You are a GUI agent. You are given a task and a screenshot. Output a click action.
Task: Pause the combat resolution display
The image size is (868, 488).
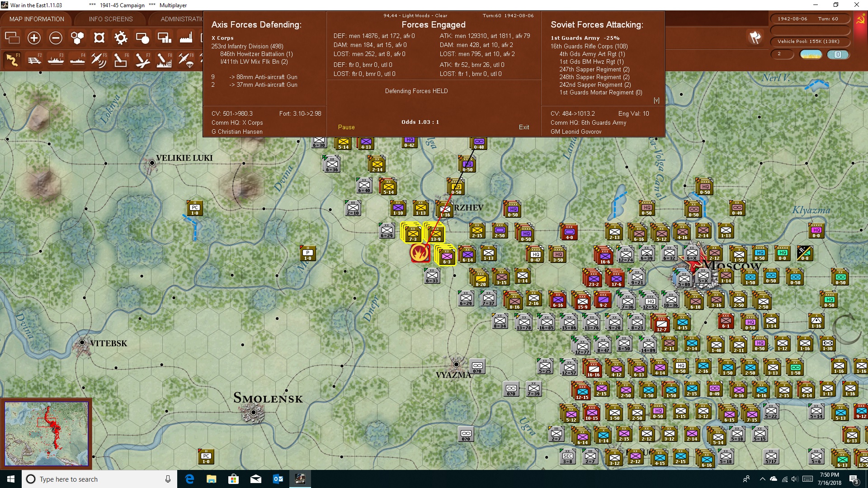coord(346,127)
